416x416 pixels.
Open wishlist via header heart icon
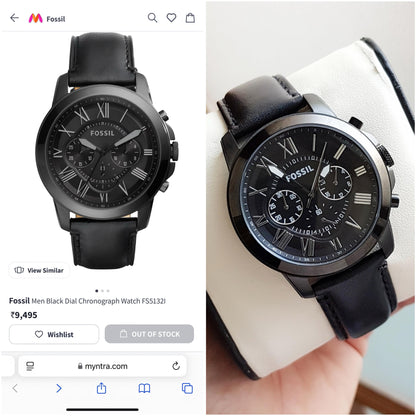pos(171,18)
